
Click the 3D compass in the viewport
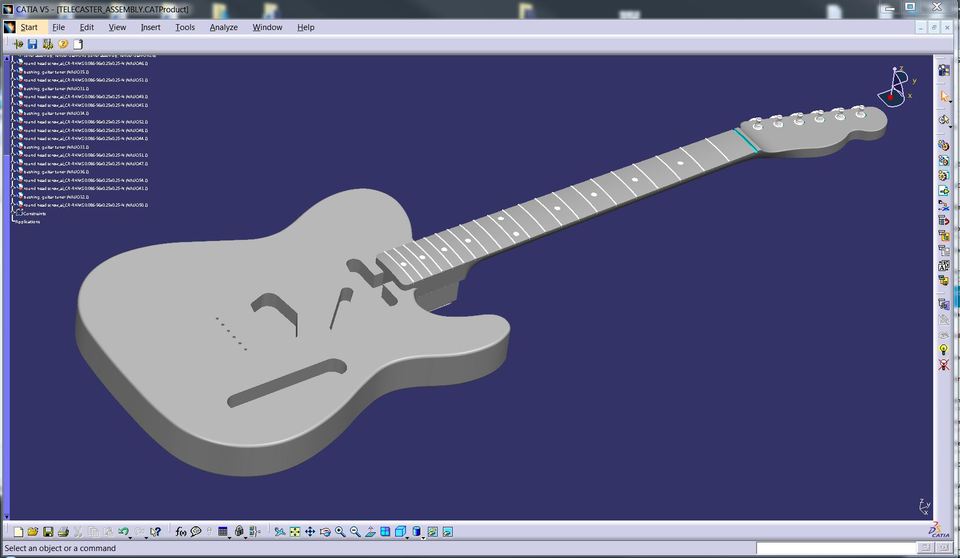pyautogui.click(x=895, y=87)
